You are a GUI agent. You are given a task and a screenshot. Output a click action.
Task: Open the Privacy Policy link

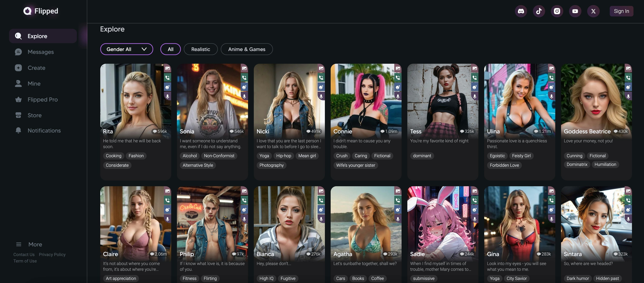[52, 255]
